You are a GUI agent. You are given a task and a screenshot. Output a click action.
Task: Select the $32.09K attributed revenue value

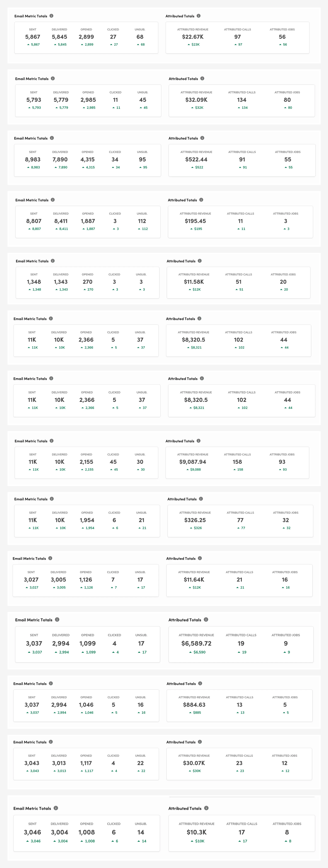196,100
